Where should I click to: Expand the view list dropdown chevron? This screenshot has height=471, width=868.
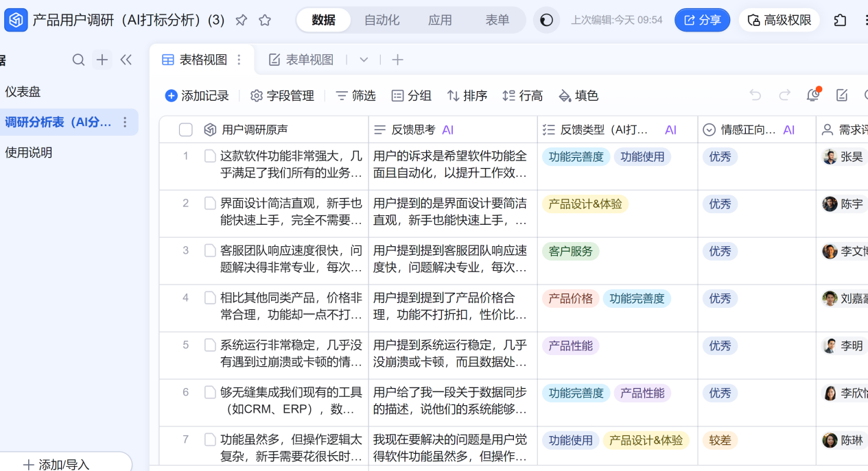[x=364, y=60]
